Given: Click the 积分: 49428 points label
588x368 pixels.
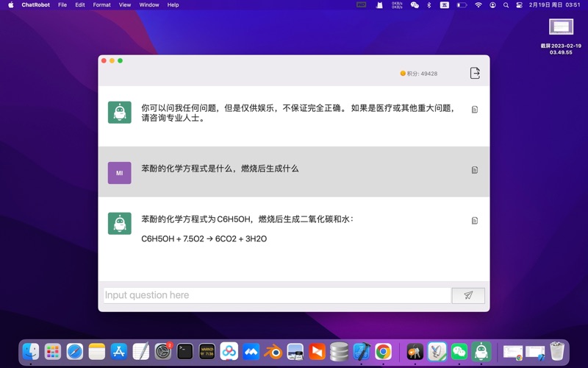Looking at the screenshot, I should (422, 74).
